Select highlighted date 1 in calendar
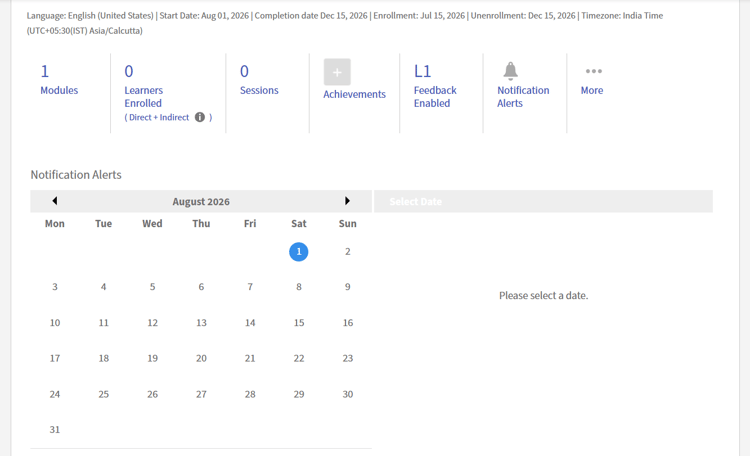 [x=298, y=252]
